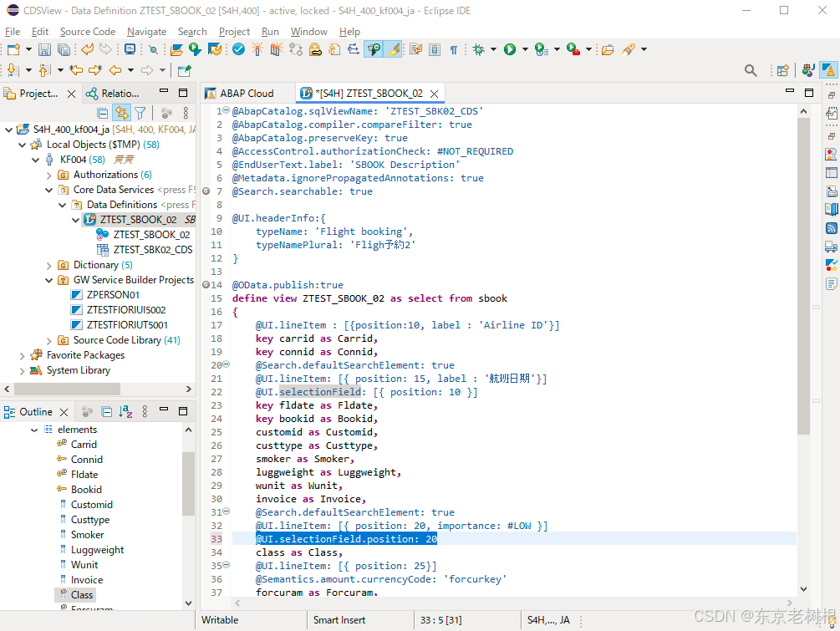Close the ZTEST_SBOOK_02 editor tab
Screen dimensions: 840x631
click(x=435, y=94)
